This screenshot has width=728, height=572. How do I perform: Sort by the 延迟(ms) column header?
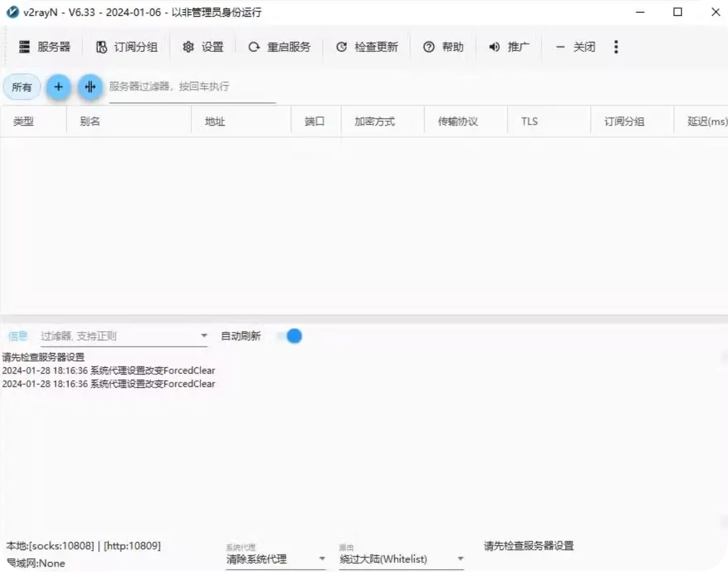click(707, 122)
